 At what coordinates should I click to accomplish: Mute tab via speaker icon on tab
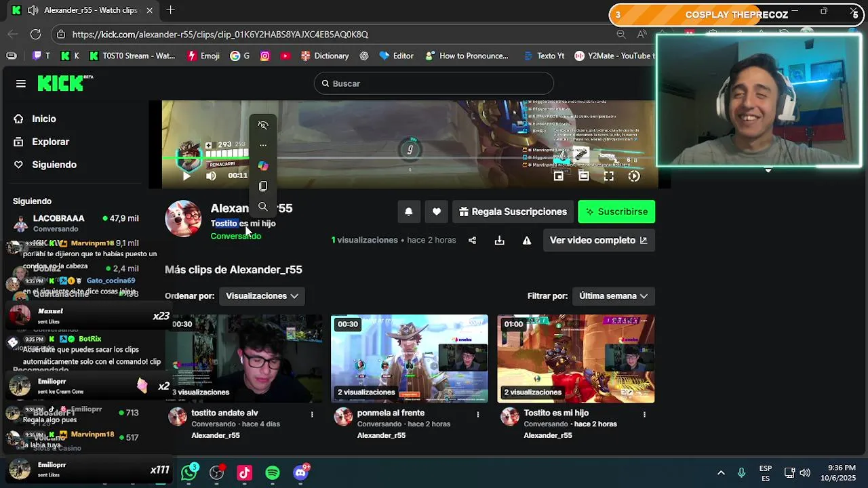click(x=33, y=10)
